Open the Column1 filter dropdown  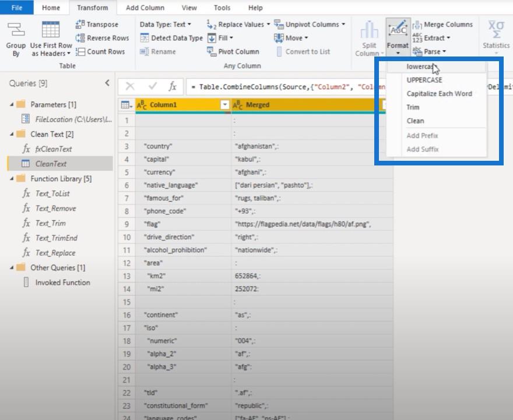point(225,105)
